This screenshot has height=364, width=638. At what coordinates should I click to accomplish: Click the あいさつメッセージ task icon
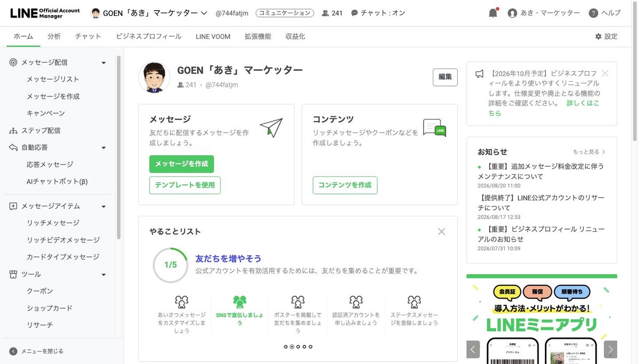(x=181, y=302)
